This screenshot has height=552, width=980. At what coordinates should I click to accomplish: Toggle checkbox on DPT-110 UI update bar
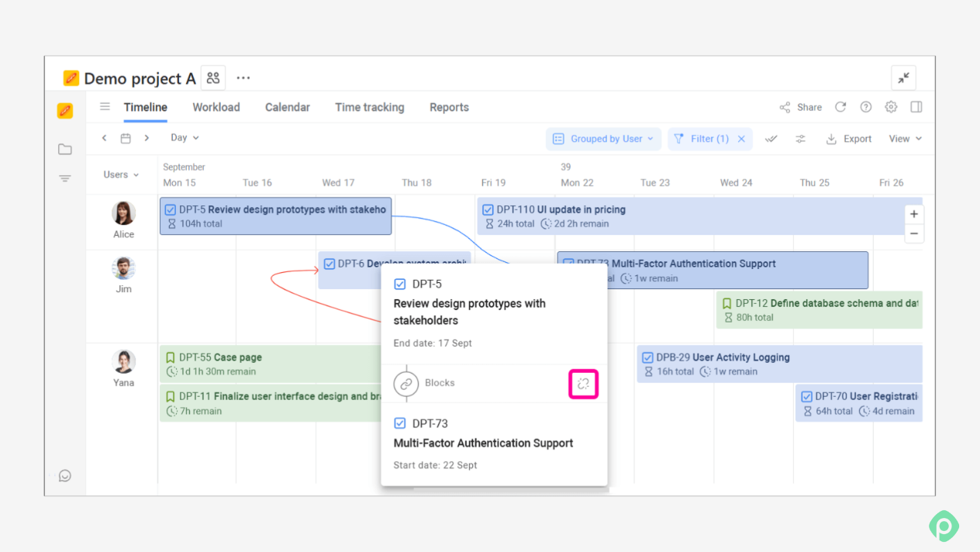488,209
